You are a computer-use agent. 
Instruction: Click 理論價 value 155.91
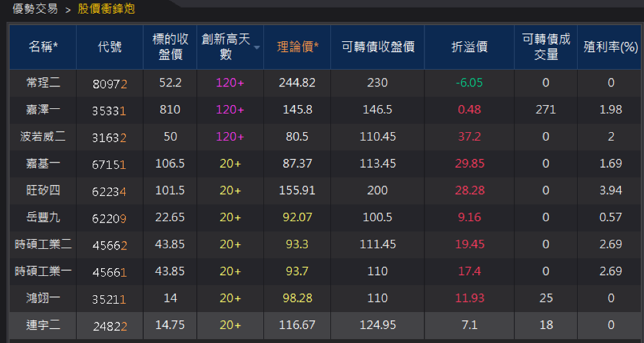298,190
